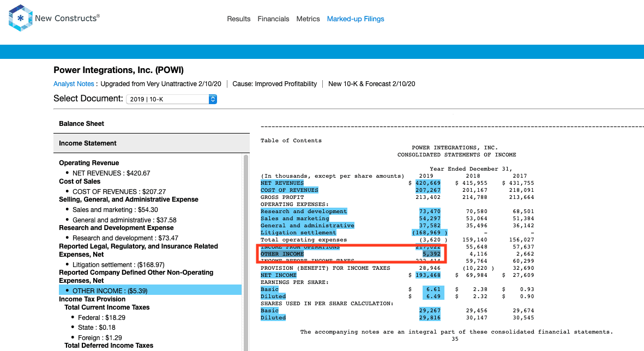Select Federal : $18.29 tax item
This screenshot has width=644, height=351.
click(x=101, y=318)
